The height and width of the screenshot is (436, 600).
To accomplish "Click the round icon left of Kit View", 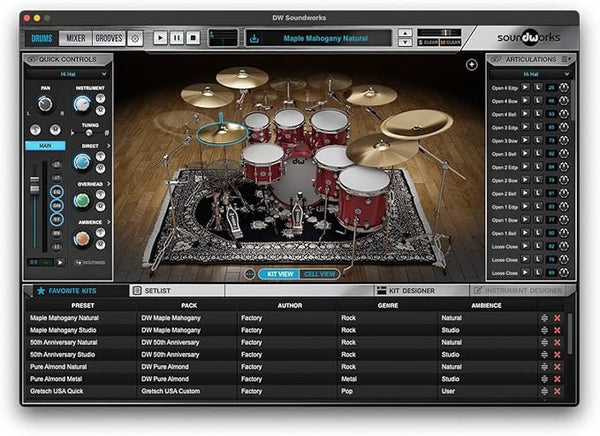I will [249, 274].
